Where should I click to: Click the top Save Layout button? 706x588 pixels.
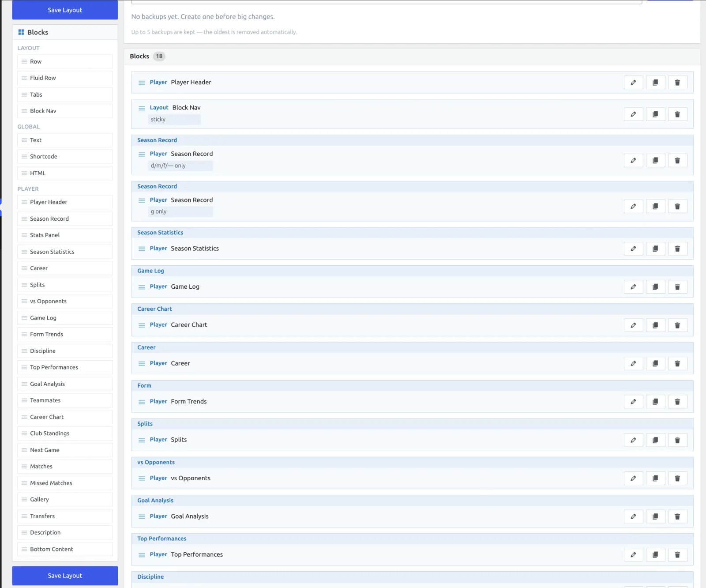(65, 10)
